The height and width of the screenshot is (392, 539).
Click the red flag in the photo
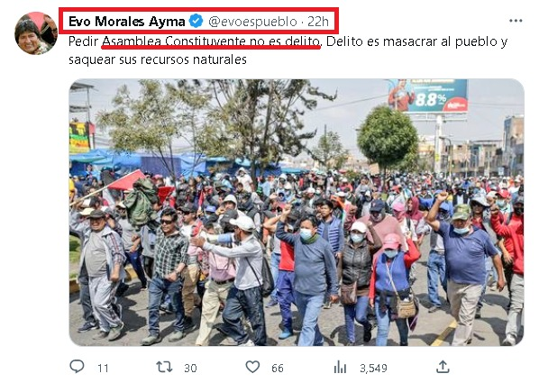tap(127, 181)
